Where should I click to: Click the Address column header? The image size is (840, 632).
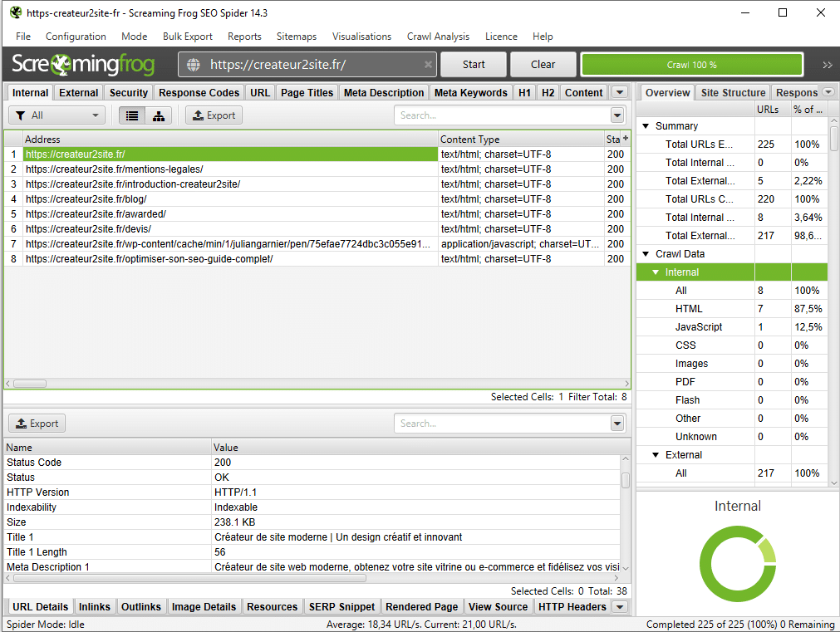coord(230,140)
